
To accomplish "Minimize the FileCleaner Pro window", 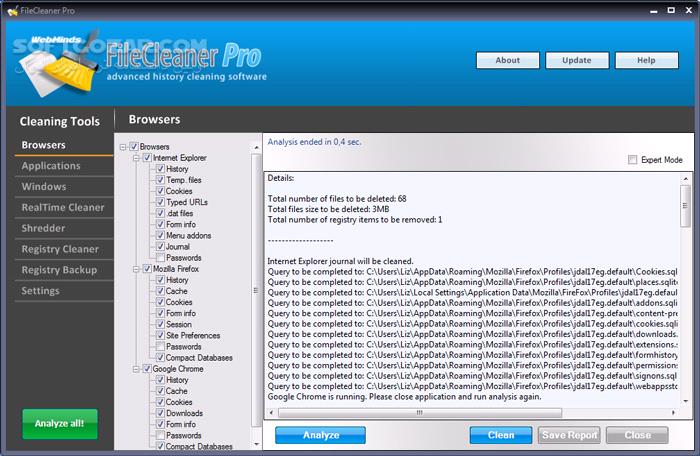I will point(654,11).
